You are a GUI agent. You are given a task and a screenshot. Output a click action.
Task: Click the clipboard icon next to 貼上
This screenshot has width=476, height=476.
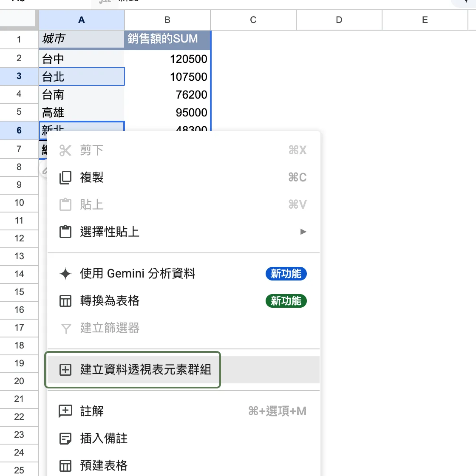click(65, 204)
